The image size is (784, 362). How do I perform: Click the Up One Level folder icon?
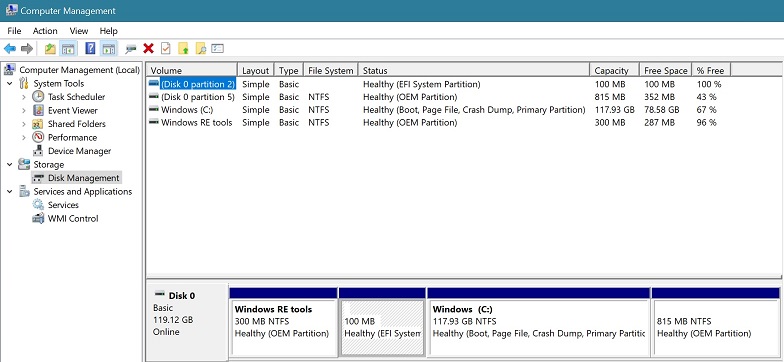click(x=50, y=48)
